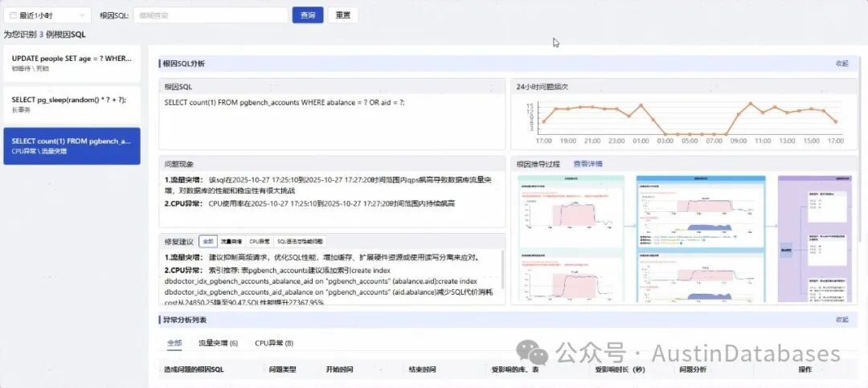The height and width of the screenshot is (388, 868).
Task: Collapse the 根因SQL分析 section via 收起
Action: tap(841, 63)
